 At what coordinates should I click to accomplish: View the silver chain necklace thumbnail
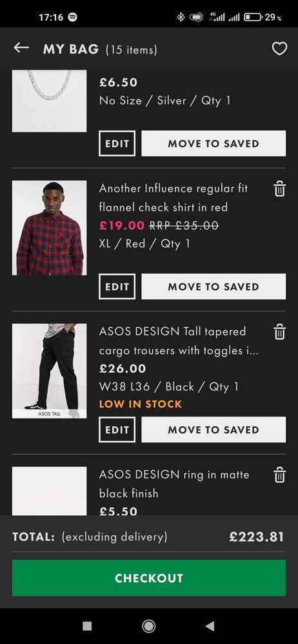50,100
